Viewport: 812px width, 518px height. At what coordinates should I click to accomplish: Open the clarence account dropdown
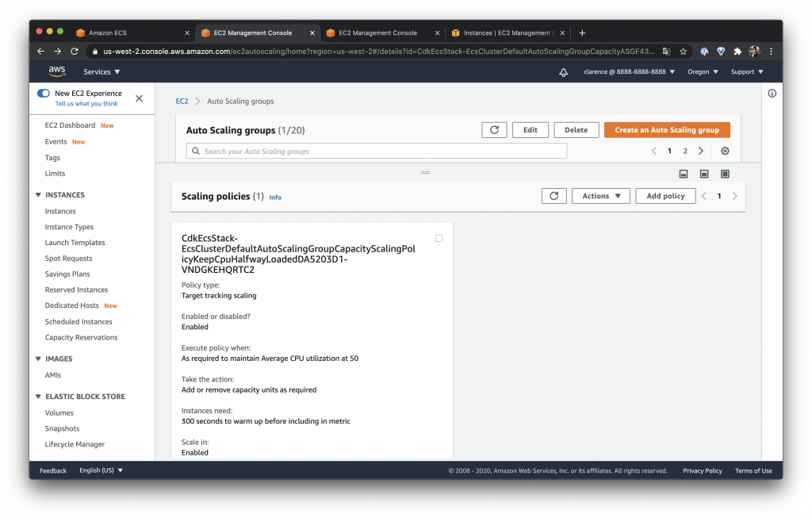629,72
